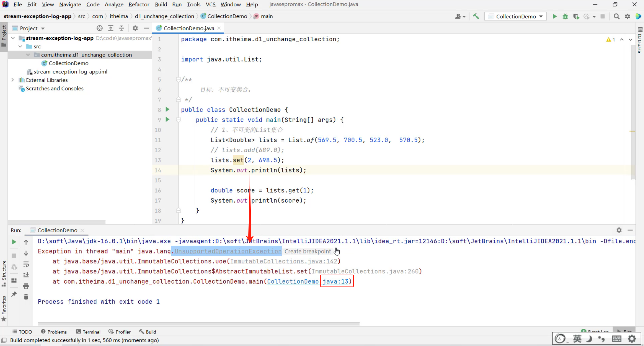
Task: Rerun program in Run panel
Action: point(14,242)
